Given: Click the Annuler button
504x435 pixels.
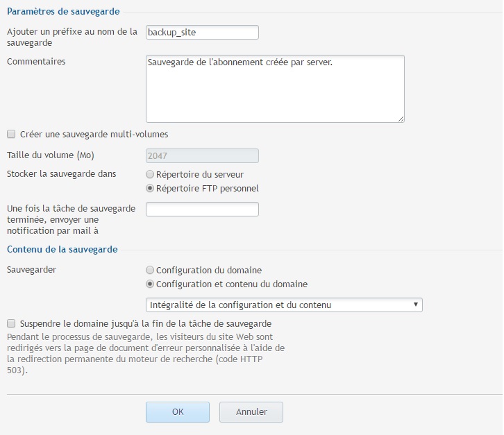Looking at the screenshot, I should [251, 412].
